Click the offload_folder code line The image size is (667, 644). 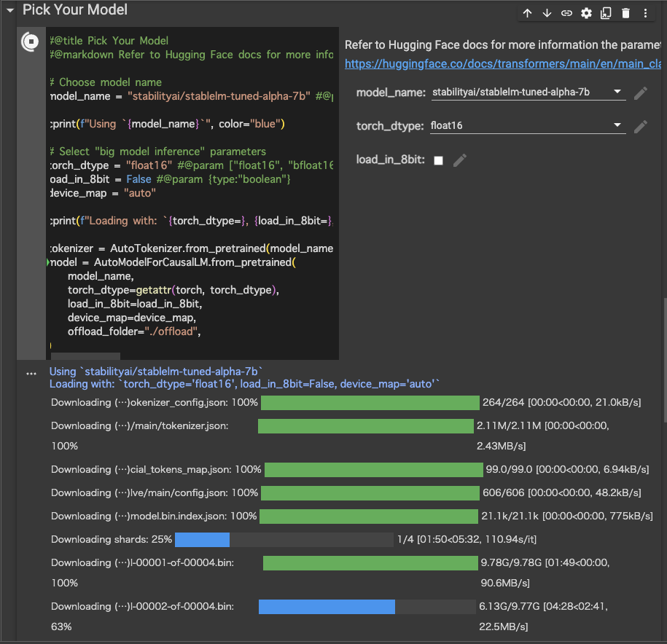[x=134, y=331]
